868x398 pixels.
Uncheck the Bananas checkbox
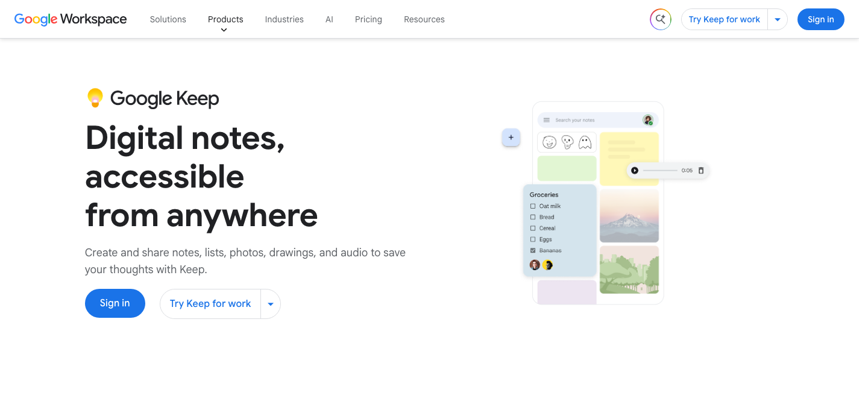coord(533,250)
